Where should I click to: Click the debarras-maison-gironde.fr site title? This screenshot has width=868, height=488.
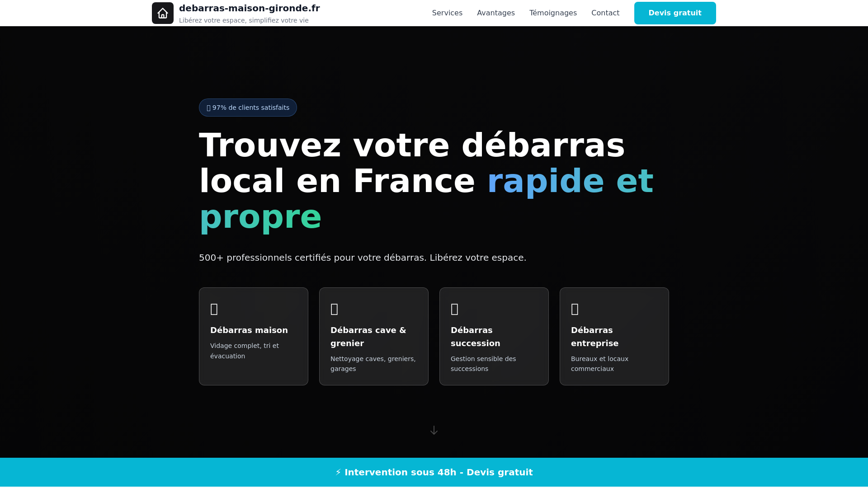pyautogui.click(x=250, y=8)
